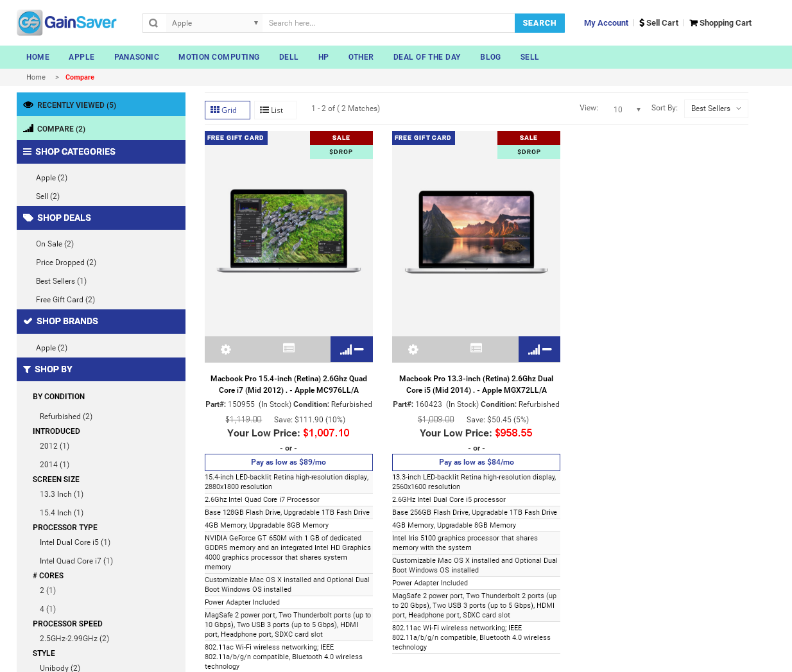Screen dimensions: 792x672
Task: Click the GainSaver logo
Action: pos(67,23)
